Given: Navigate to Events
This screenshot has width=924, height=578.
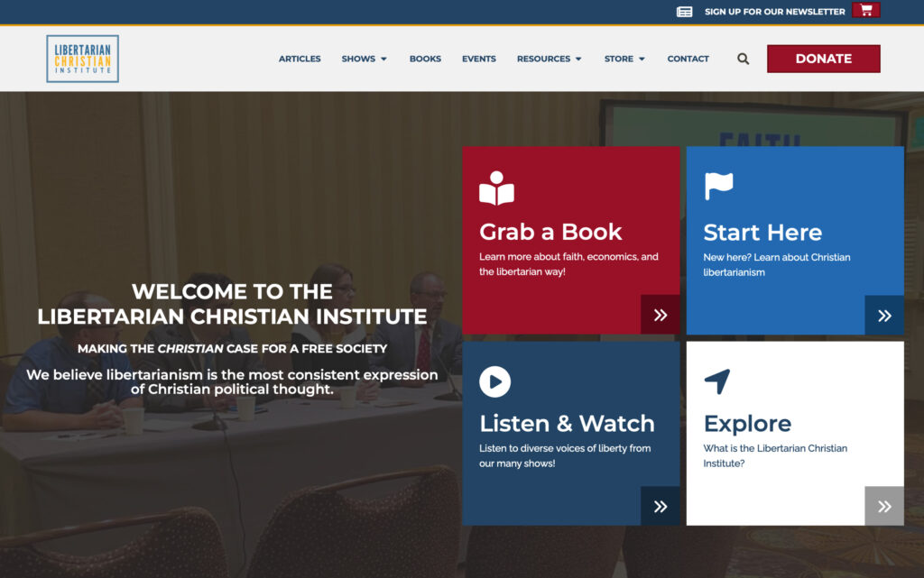Looking at the screenshot, I should (478, 59).
